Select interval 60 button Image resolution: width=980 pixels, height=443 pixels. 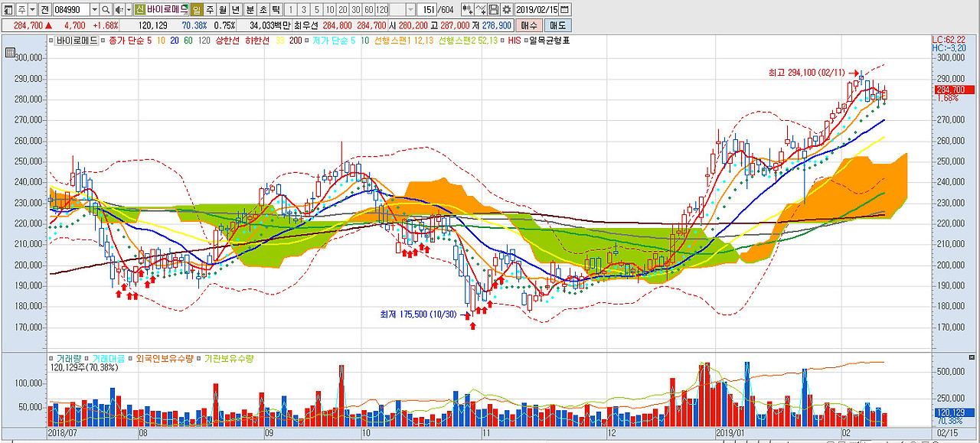tap(369, 10)
